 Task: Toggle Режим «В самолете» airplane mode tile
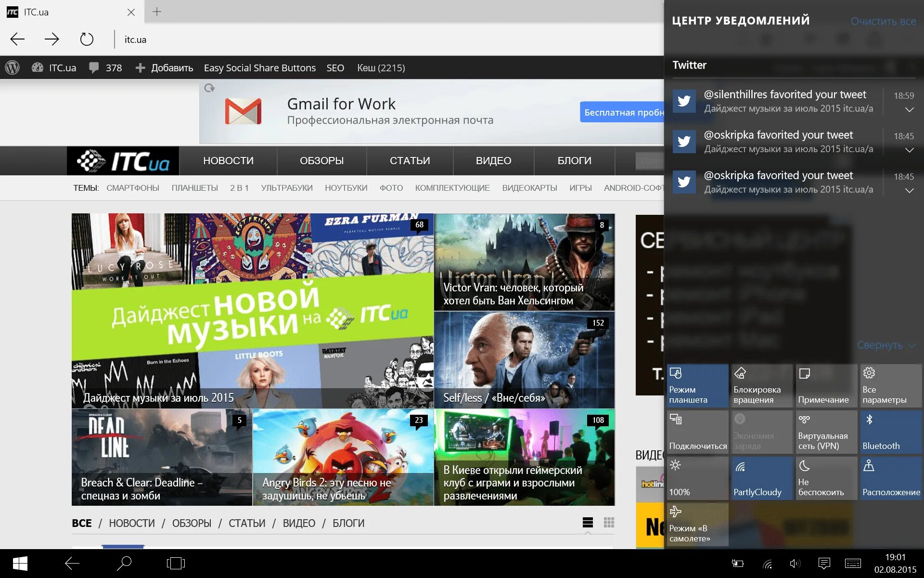(697, 525)
